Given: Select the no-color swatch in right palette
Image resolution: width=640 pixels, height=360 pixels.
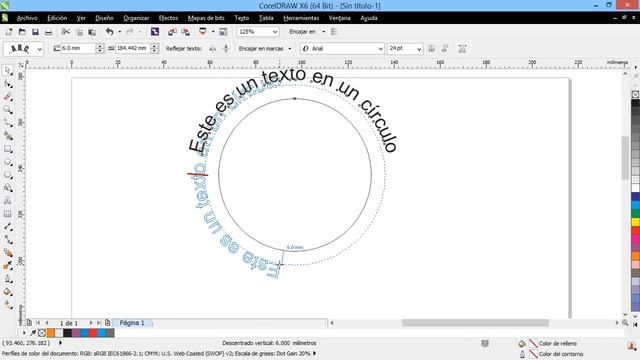Looking at the screenshot, I should click(x=636, y=94).
